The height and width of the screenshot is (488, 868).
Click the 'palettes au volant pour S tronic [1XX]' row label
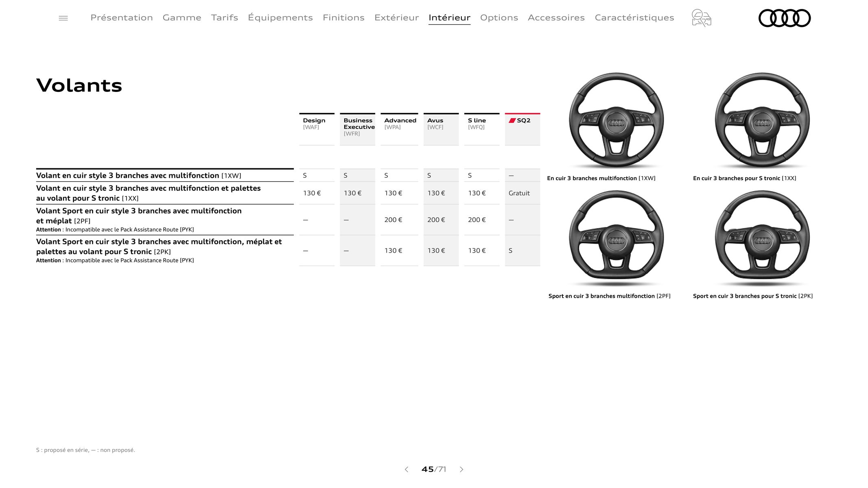149,193
